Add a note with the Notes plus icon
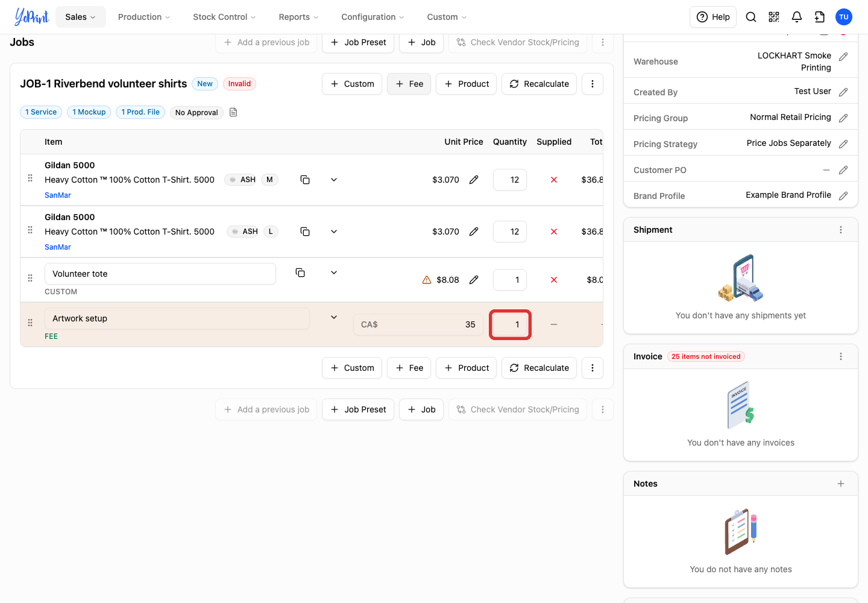Image resolution: width=868 pixels, height=603 pixels. click(x=841, y=484)
